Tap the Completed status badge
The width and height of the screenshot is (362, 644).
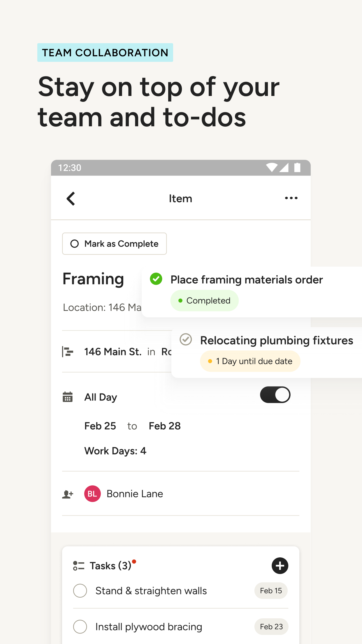(204, 300)
